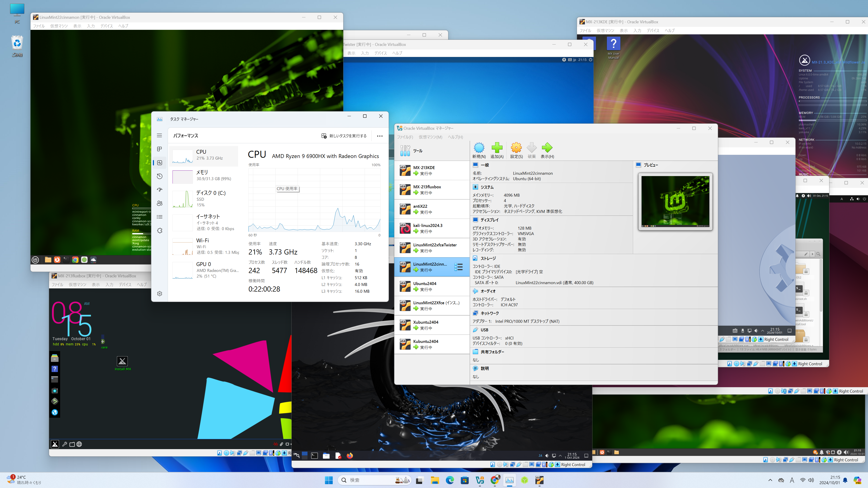This screenshot has width=868, height=488.
Task: Open Task Manager three-dot more options
Action: 380,136
